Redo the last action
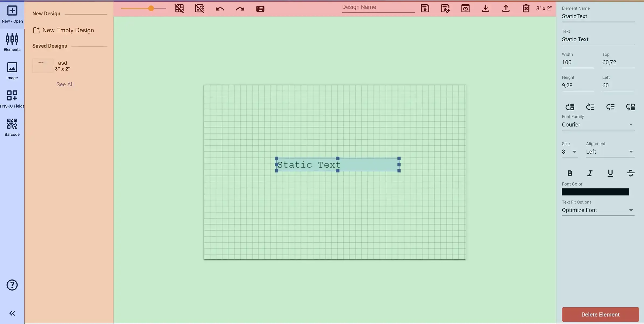Screen dimensions: 644x324 click(240, 9)
